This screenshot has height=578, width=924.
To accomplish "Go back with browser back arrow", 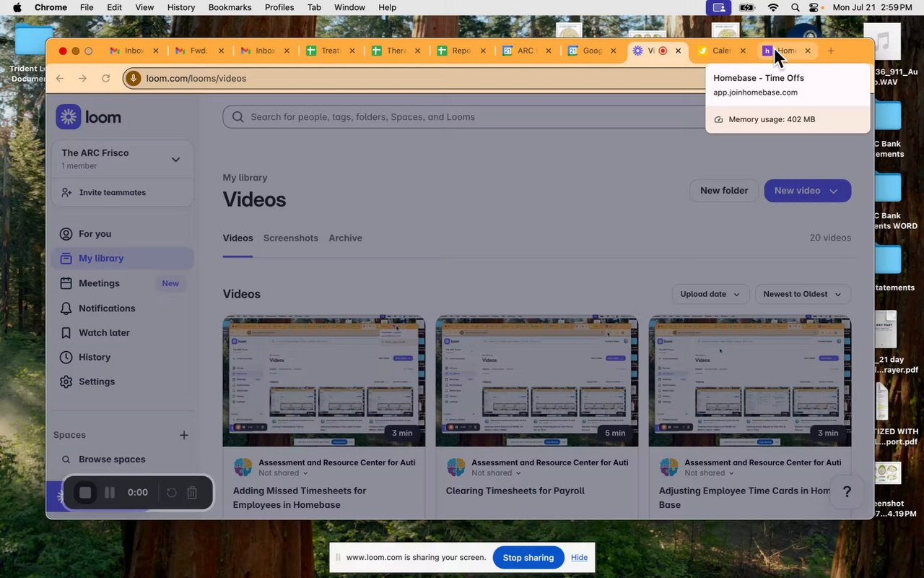I will pyautogui.click(x=60, y=78).
